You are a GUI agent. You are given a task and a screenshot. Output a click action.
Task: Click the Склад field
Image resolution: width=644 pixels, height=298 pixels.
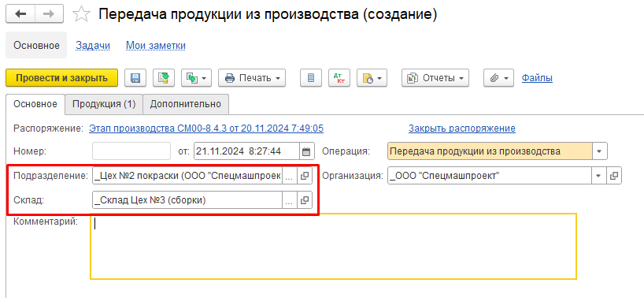187,200
